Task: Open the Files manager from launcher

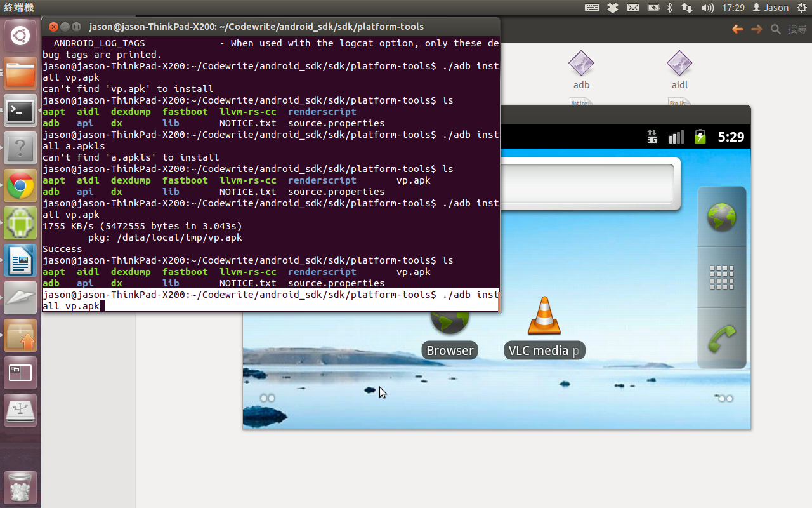Action: click(x=20, y=73)
